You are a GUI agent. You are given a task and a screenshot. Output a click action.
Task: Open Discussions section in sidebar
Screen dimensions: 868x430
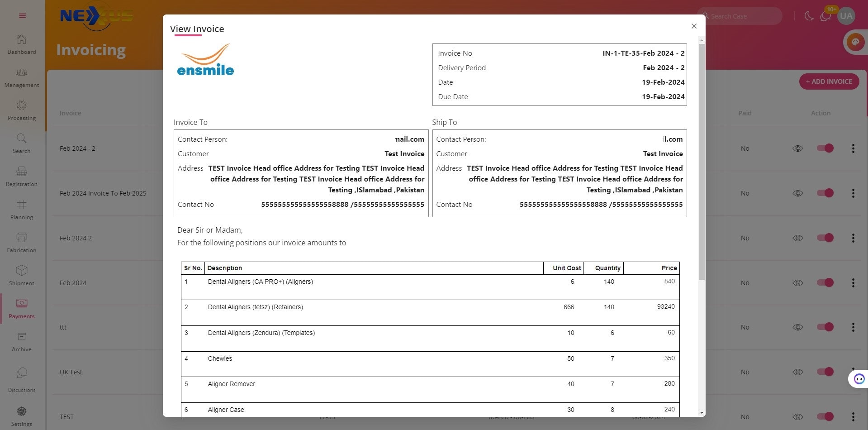tap(22, 380)
